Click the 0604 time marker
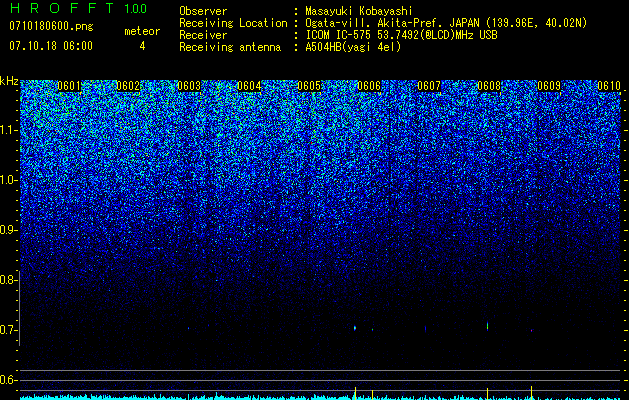The height and width of the screenshot is (400, 629). point(249,86)
